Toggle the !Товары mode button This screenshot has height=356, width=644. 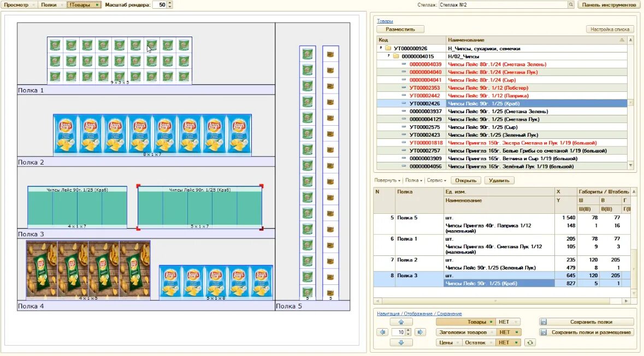tap(84, 4)
